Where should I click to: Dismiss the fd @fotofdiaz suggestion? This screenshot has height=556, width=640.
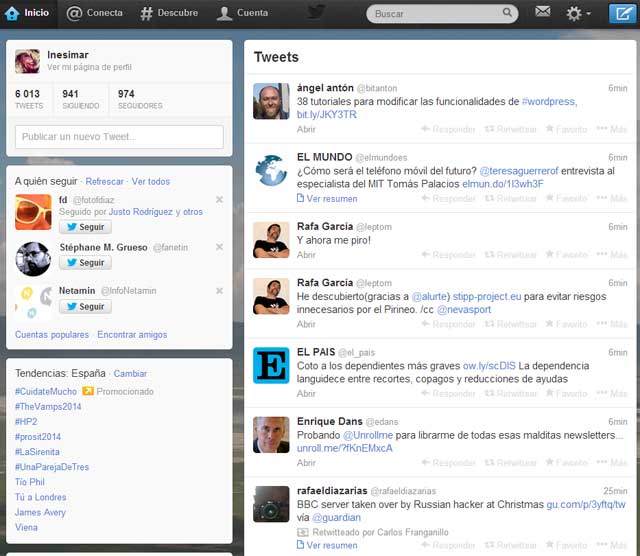click(219, 200)
